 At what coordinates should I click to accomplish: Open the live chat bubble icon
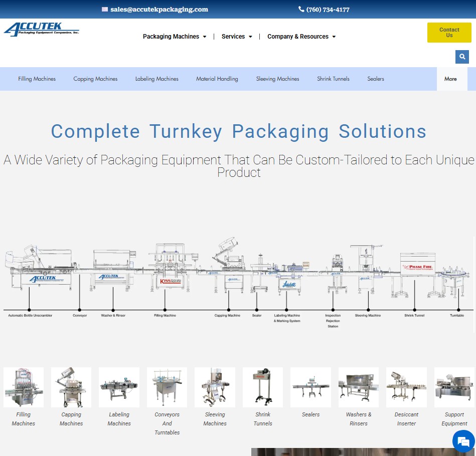click(x=463, y=442)
